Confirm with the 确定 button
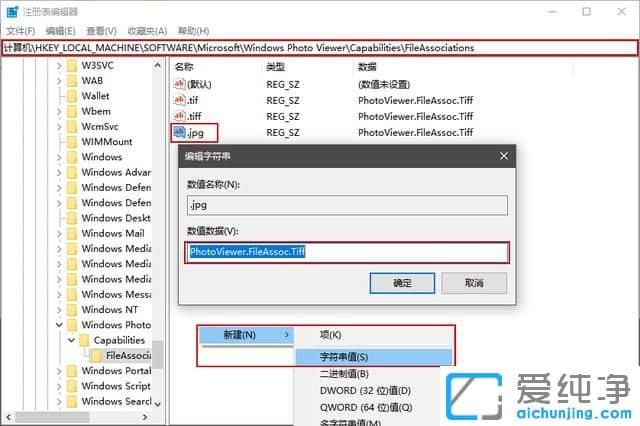This screenshot has height=426, width=640. point(402,283)
